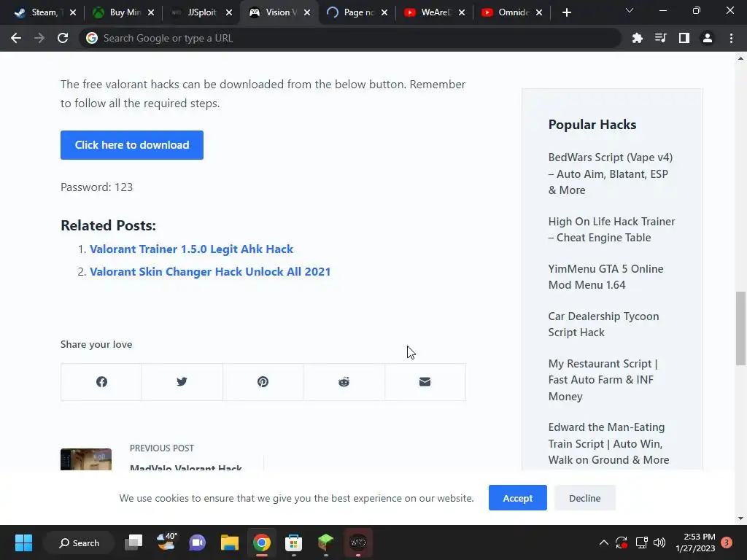
Task: Open a new browser tab
Action: pos(566,12)
